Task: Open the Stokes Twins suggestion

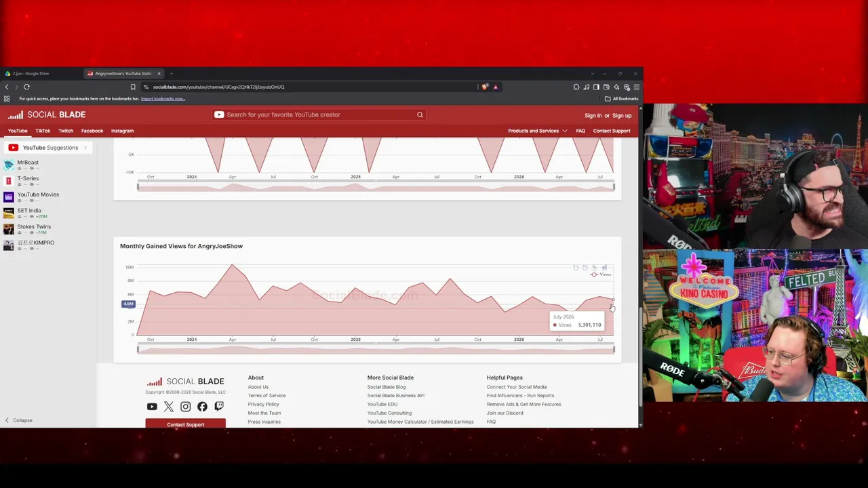Action: click(x=34, y=226)
